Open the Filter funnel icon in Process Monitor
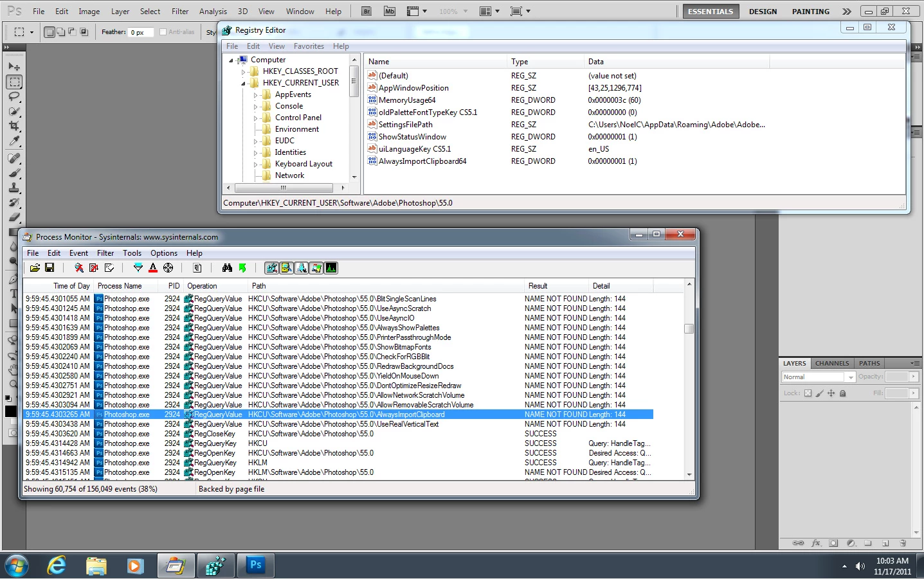 pyautogui.click(x=138, y=268)
